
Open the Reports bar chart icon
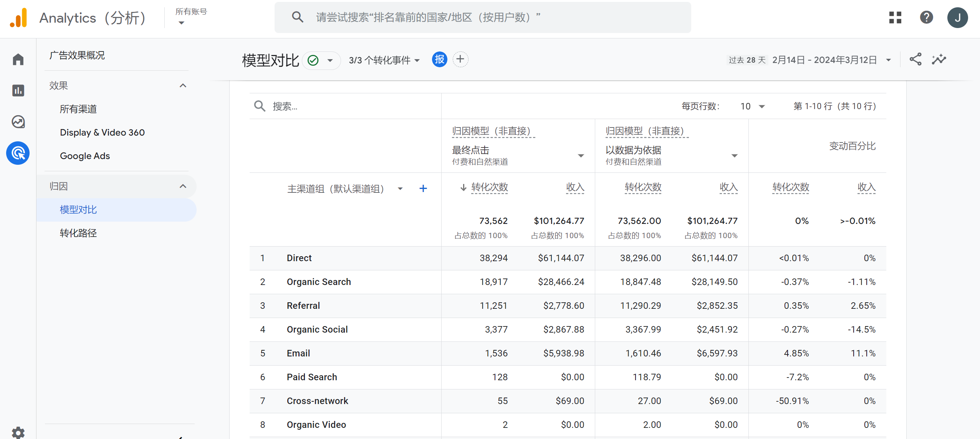[x=18, y=91]
